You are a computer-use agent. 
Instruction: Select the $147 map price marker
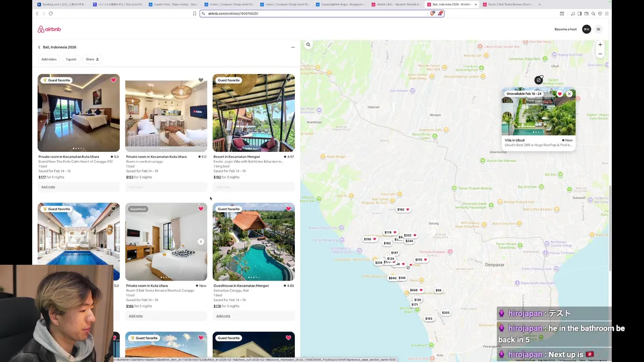coord(394,253)
